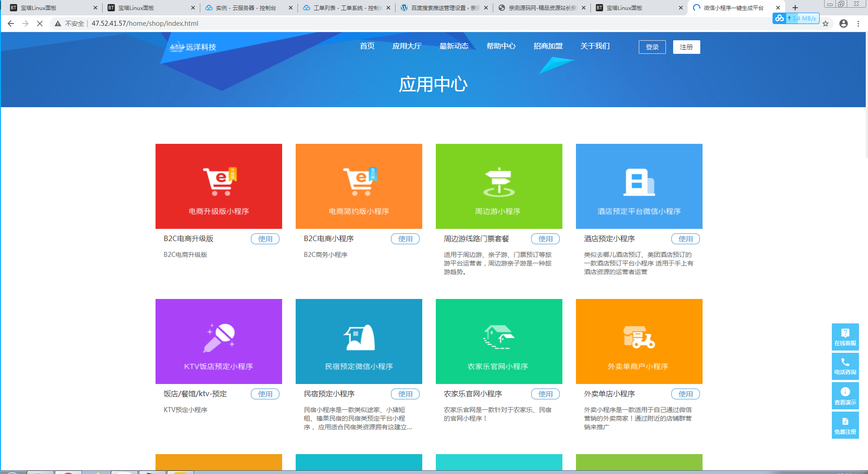
Task: Click 使用 for 民宿预定小程序
Action: coord(406,394)
